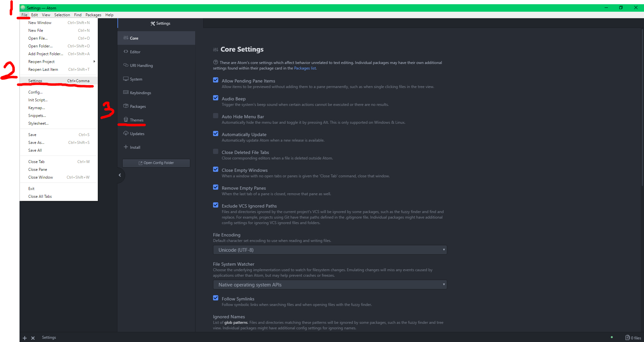Open the Packages menu in menu bar
Viewport: 644px width, 342px height.
click(x=93, y=15)
